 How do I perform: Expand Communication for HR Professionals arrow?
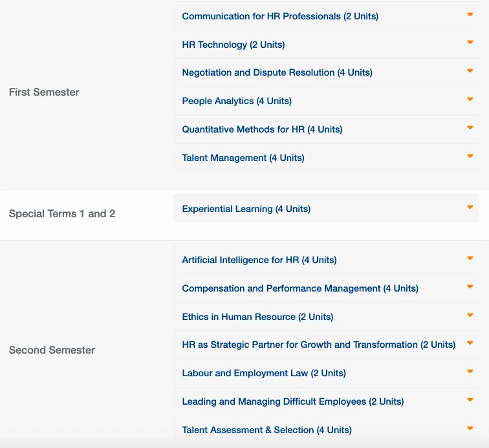tap(470, 14)
